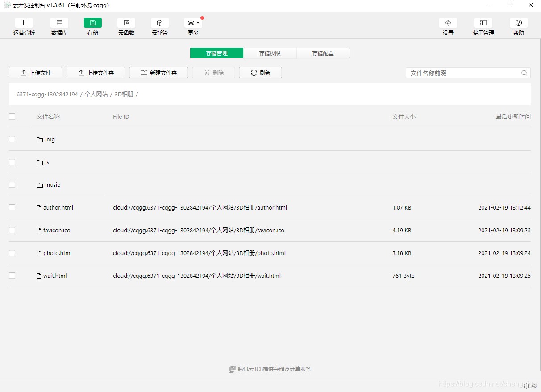This screenshot has width=541, height=392.
Task: Select the 存储 storage icon
Action: click(93, 23)
